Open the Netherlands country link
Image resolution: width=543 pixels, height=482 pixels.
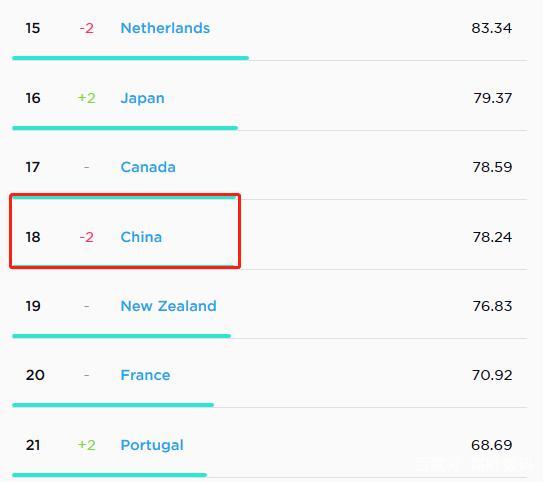[165, 28]
